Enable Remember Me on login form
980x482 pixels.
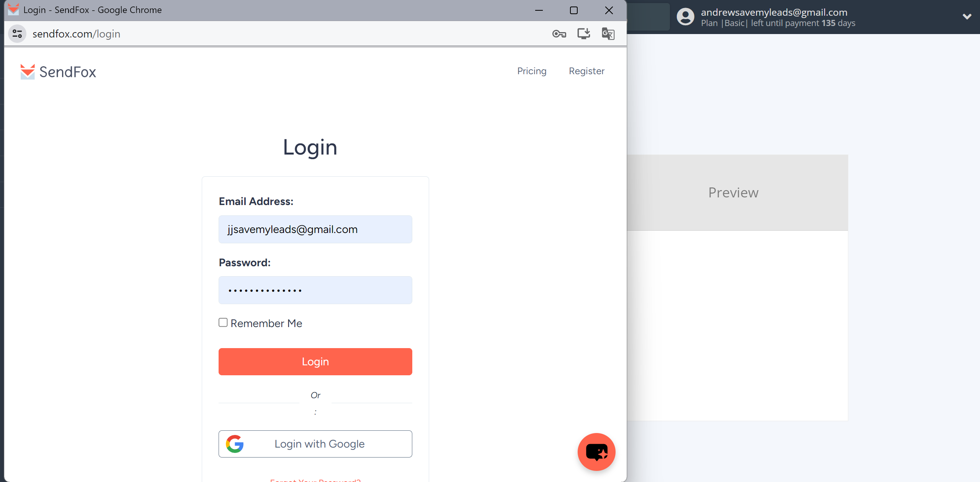coord(223,322)
